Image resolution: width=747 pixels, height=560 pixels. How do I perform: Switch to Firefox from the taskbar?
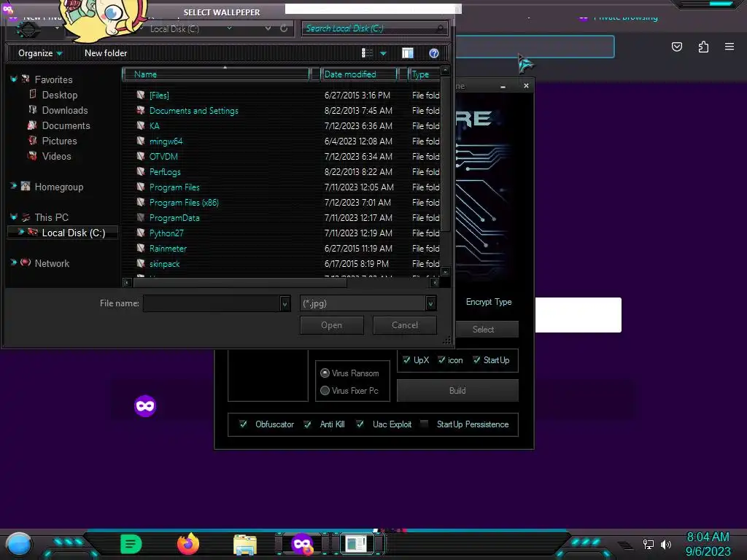[x=188, y=544]
